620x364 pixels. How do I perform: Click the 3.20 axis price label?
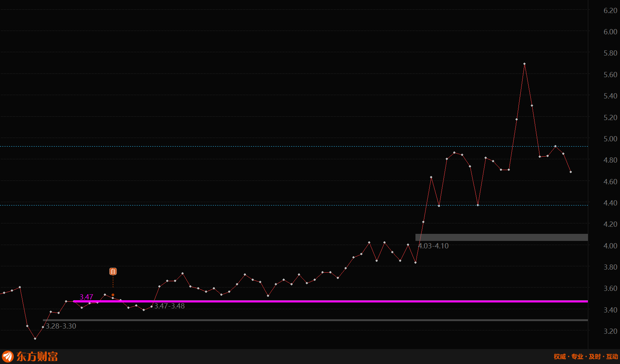click(x=610, y=331)
